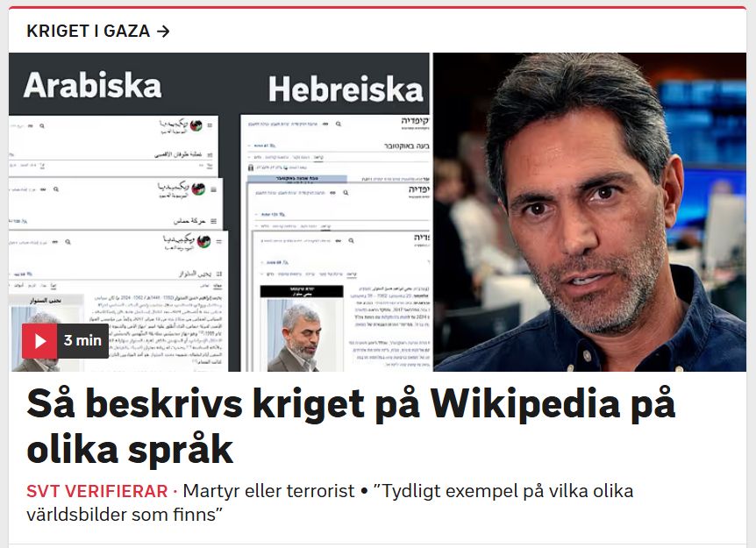Screen dimensions: 756x548
Task: Click search magnifier on bottom Hebrew Wikipedia page
Action: coord(351,240)
